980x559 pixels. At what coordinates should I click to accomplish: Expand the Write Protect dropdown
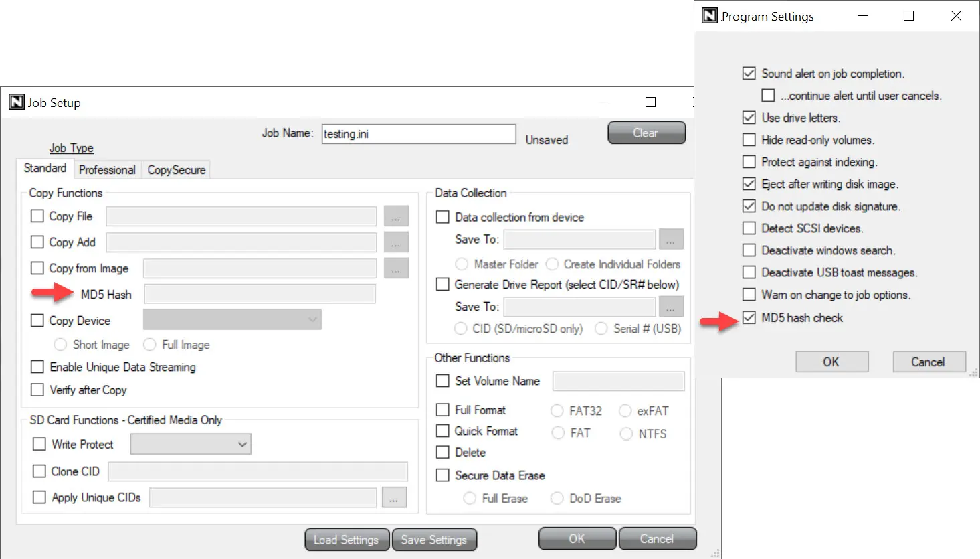[191, 444]
